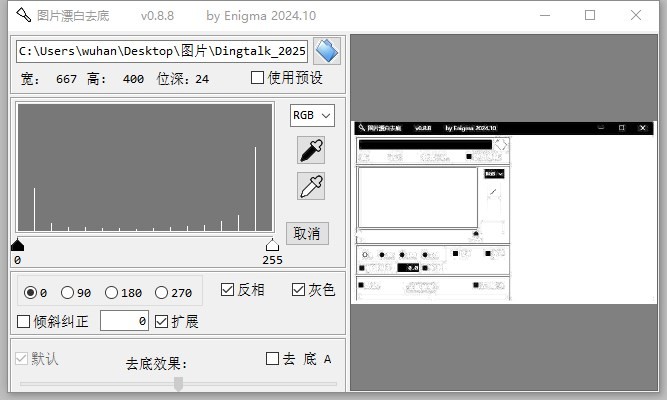Image resolution: width=667 pixels, height=400 pixels.
Task: Click the open image file icon
Action: point(327,51)
